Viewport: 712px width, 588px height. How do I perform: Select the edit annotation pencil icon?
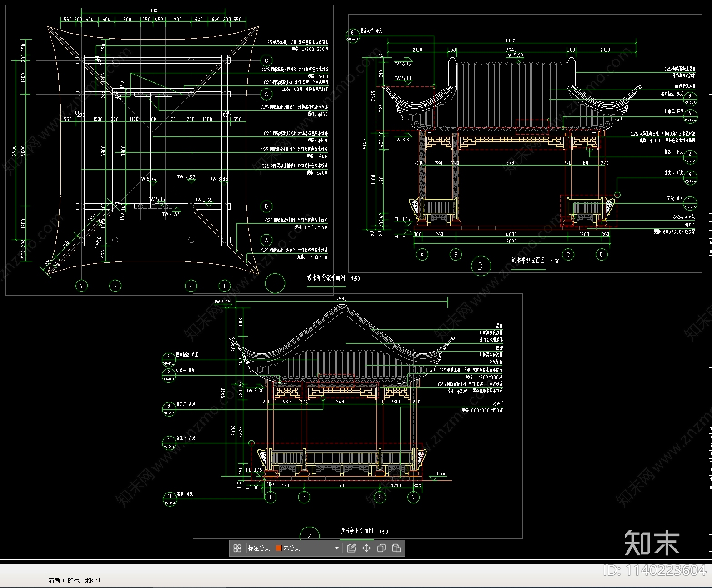[x=351, y=548]
